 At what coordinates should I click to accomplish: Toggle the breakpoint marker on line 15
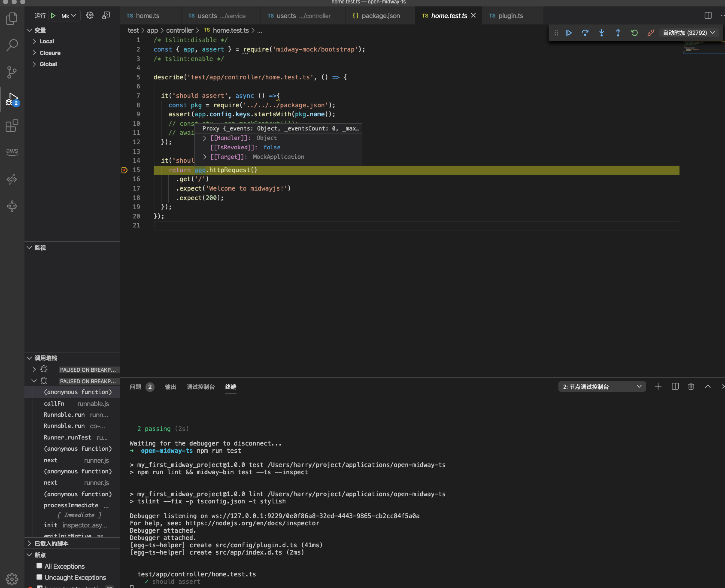coord(124,170)
